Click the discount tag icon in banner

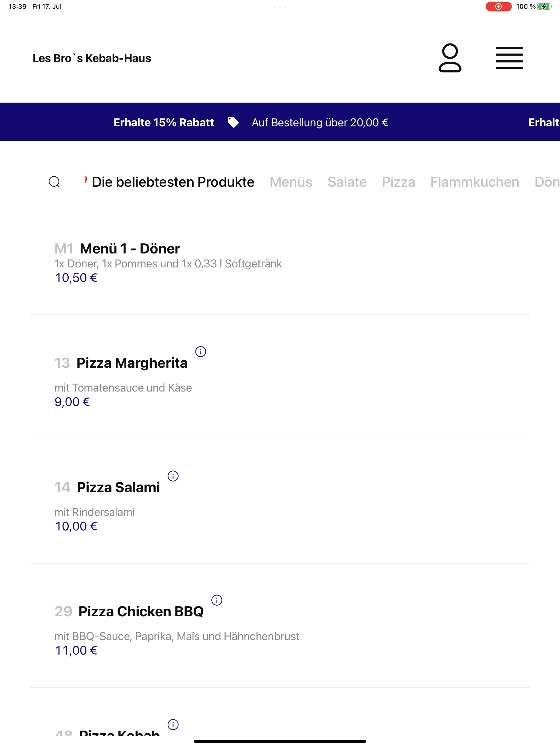pos(233,122)
